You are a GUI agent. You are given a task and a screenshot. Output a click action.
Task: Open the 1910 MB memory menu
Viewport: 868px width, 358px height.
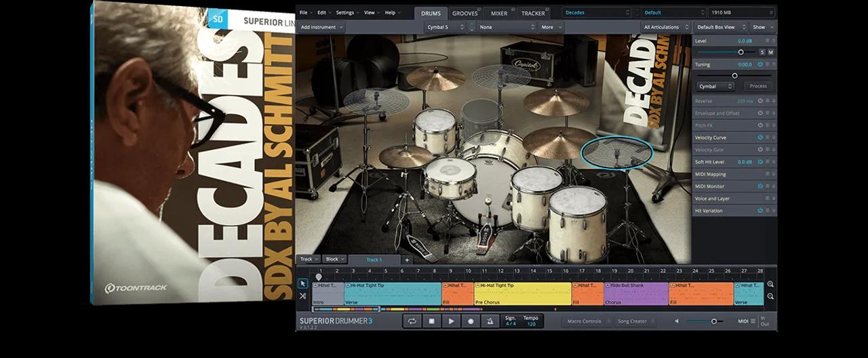[x=741, y=12]
